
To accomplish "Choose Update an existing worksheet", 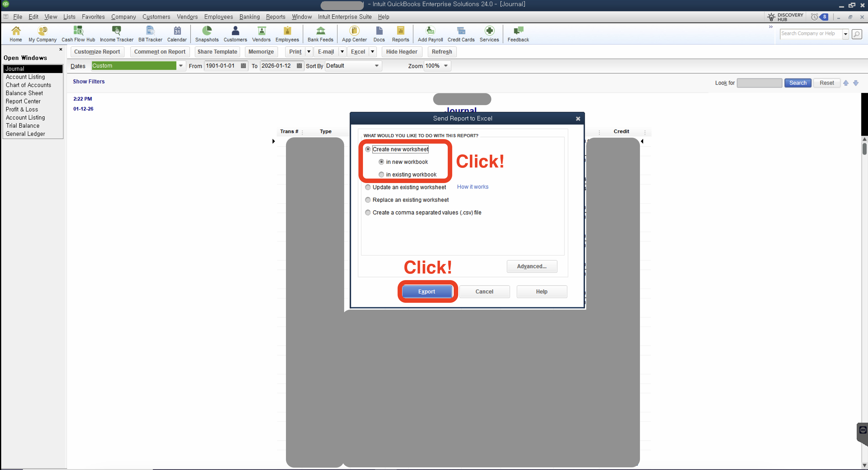I will coord(368,187).
